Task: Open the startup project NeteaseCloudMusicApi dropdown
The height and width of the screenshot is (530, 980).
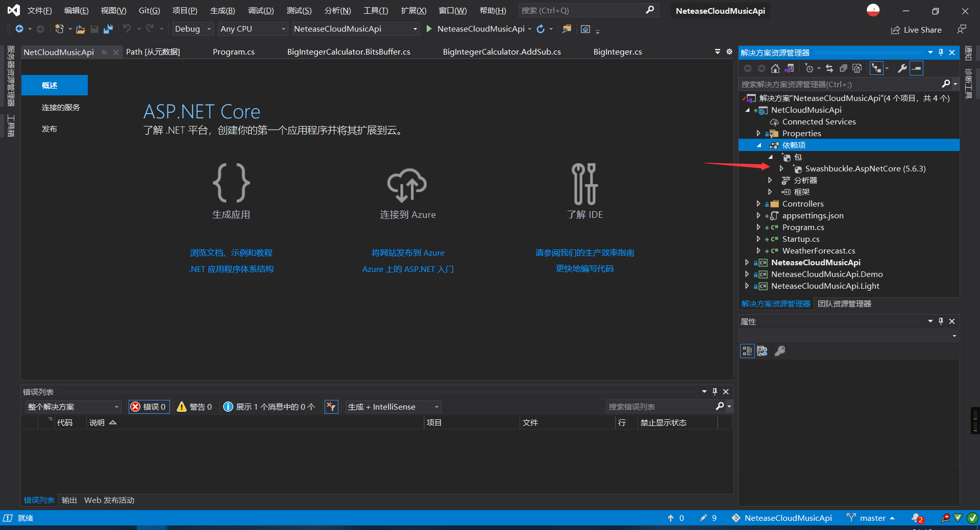Action: [356, 29]
